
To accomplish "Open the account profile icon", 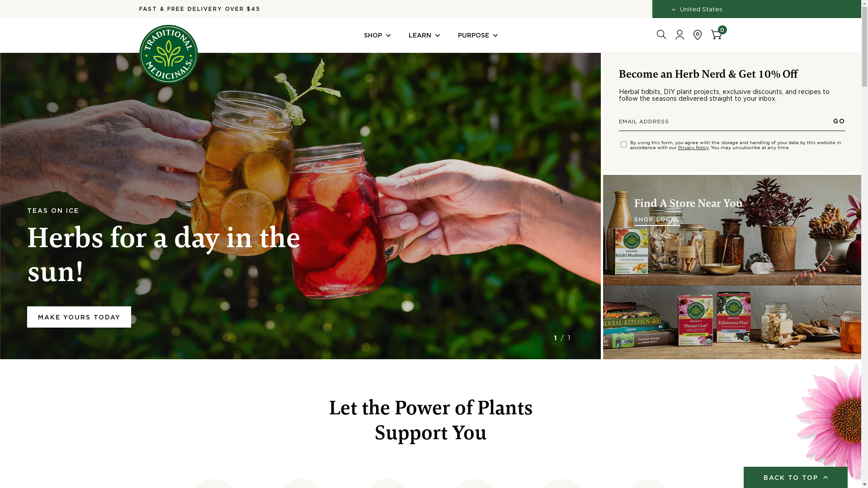I will tap(679, 35).
